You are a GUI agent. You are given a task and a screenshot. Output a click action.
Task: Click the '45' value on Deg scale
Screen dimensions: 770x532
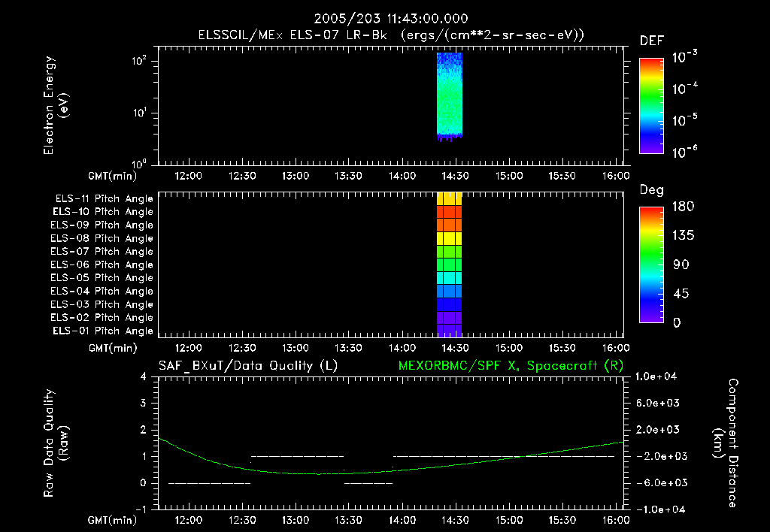point(681,294)
